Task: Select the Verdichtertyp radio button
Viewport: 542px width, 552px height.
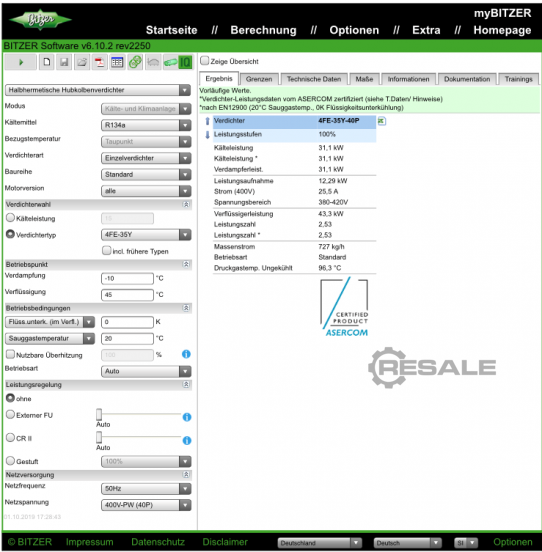Action: (10, 234)
